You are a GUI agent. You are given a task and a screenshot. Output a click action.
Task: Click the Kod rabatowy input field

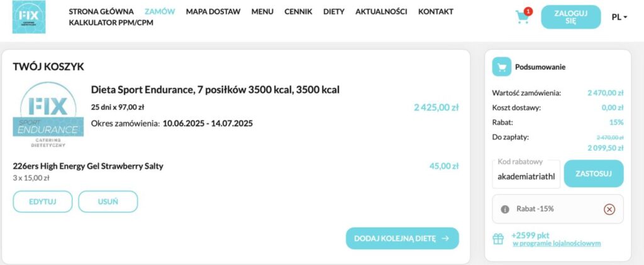tap(526, 176)
